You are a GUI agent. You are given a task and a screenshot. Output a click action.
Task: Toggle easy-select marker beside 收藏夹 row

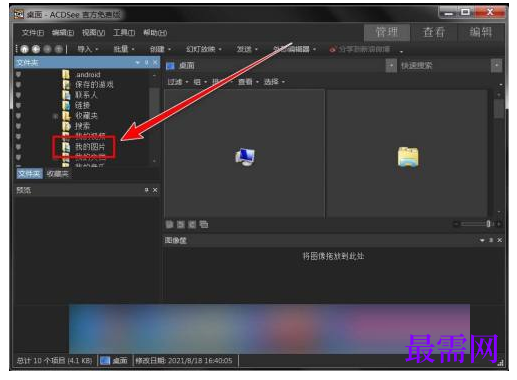click(x=19, y=116)
